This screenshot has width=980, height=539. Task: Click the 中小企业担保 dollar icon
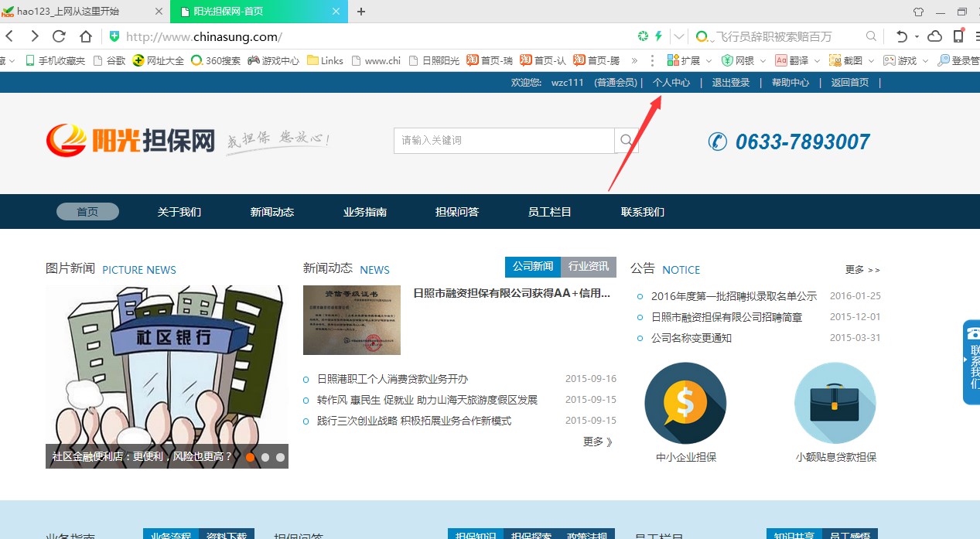click(x=685, y=403)
